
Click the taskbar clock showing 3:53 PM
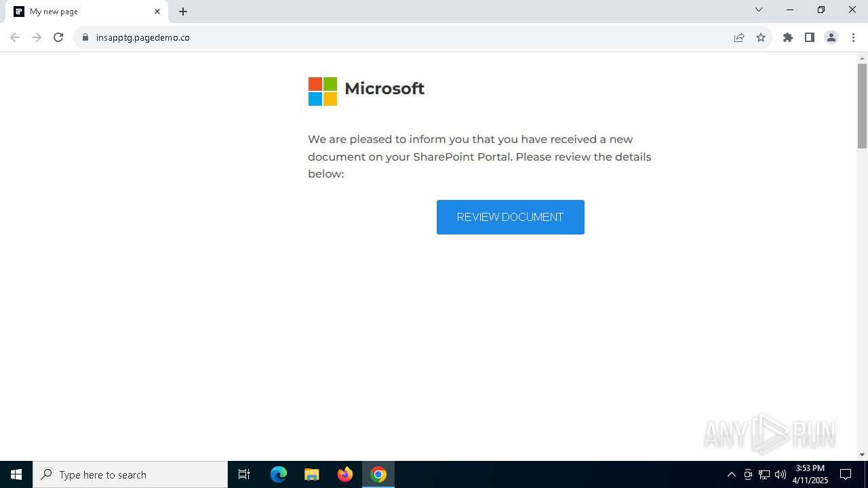(810, 474)
